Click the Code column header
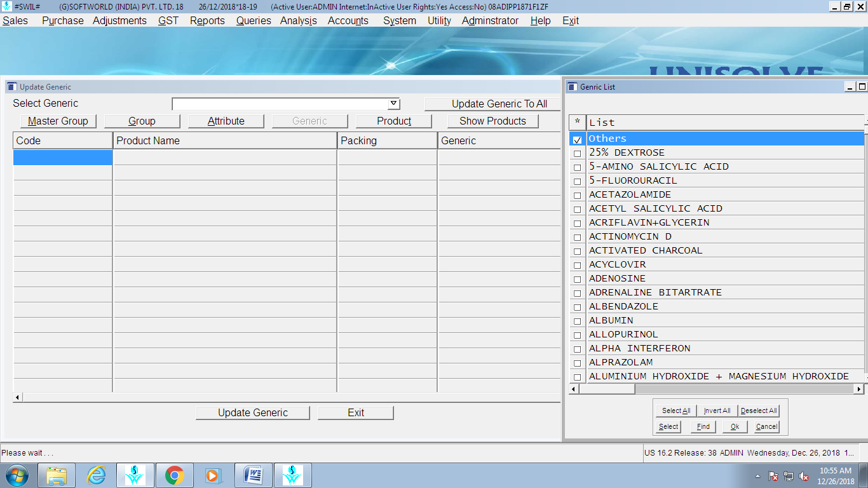The height and width of the screenshot is (488, 868). tap(63, 140)
